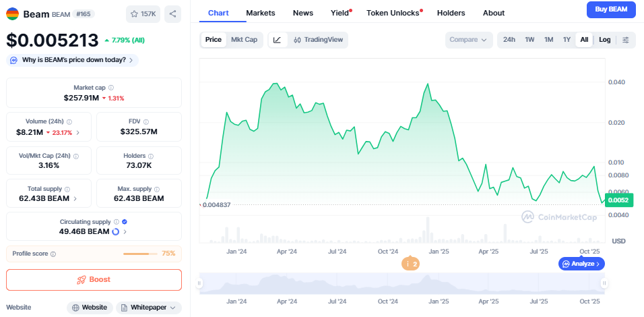This screenshot has width=644, height=317.
Task: Click the 7.79% (All) price change
Action: pyautogui.click(x=125, y=40)
